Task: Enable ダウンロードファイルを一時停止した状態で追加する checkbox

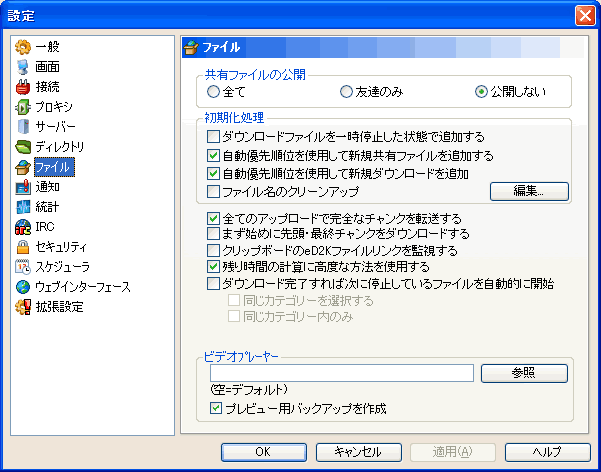Action: (x=213, y=137)
